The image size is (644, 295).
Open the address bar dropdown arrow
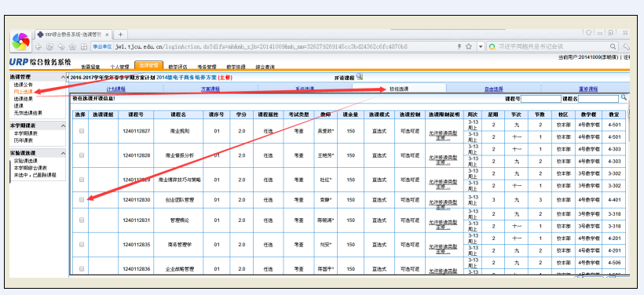coord(481,47)
